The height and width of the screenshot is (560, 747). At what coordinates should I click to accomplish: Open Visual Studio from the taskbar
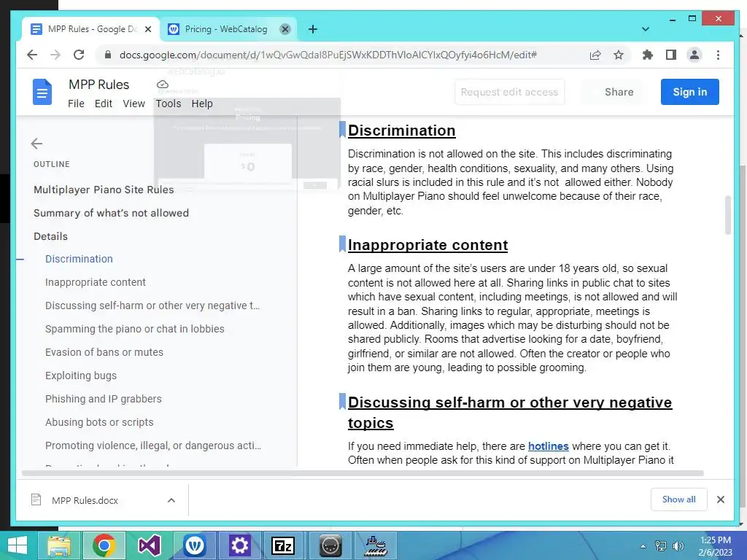(149, 545)
